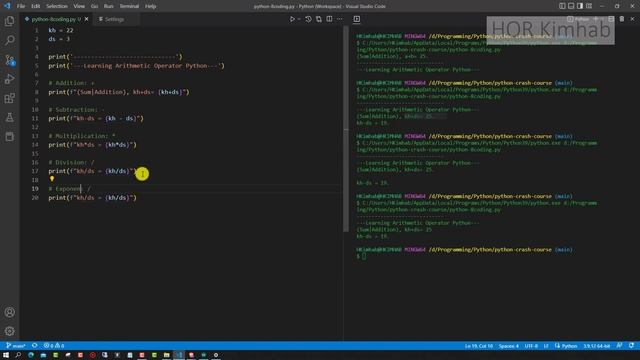The width and height of the screenshot is (640, 360).
Task: Click line 1 code 'kh = 22'
Action: pyautogui.click(x=61, y=30)
